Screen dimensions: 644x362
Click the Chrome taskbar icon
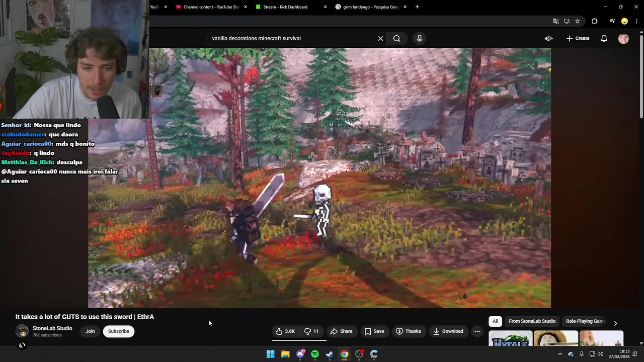tap(344, 354)
